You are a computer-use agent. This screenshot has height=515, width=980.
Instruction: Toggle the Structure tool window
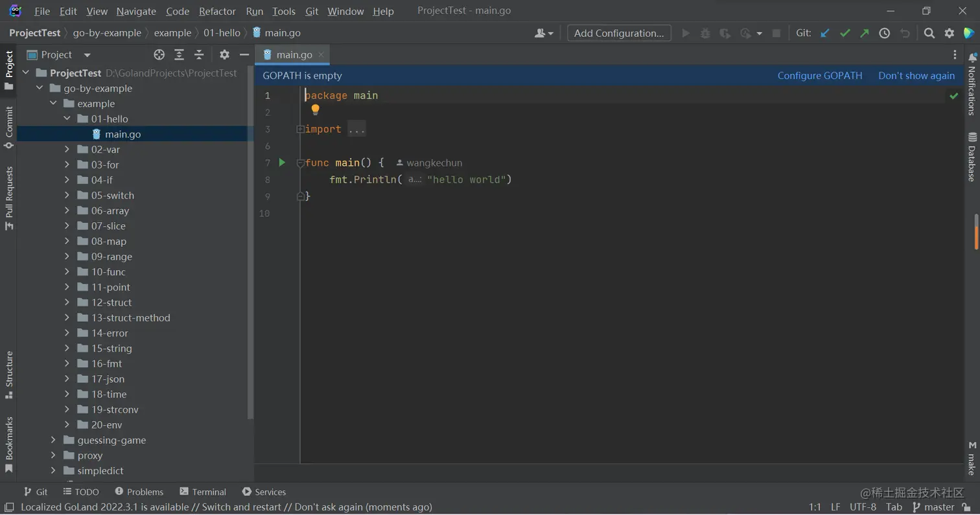[9, 375]
